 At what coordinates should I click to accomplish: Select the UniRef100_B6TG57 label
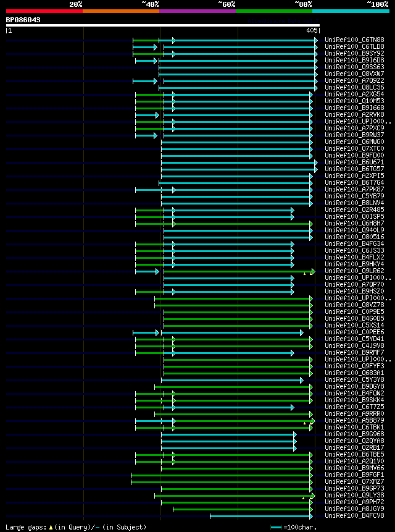click(354, 169)
